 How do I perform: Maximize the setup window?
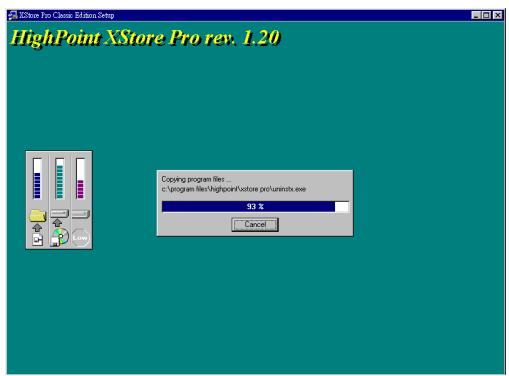click(x=486, y=15)
